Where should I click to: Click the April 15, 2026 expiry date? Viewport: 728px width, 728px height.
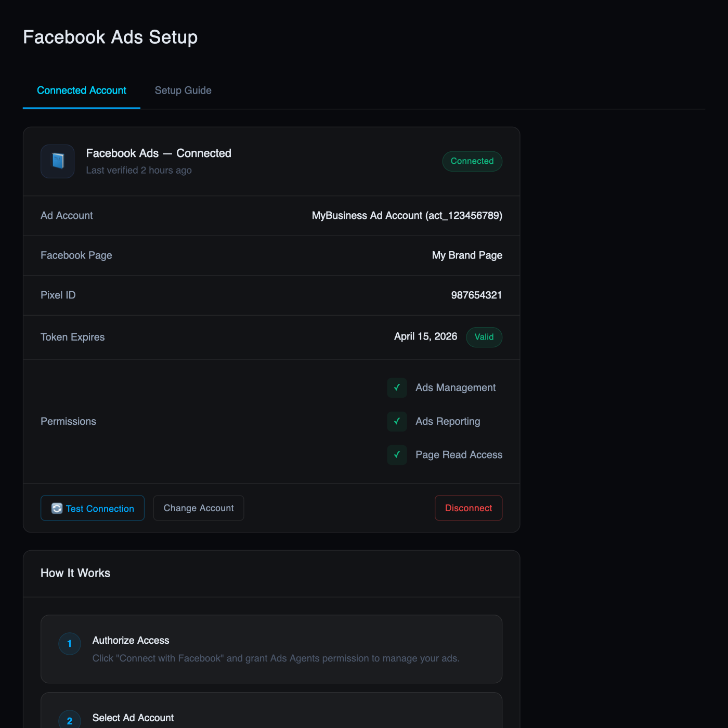pos(425,336)
